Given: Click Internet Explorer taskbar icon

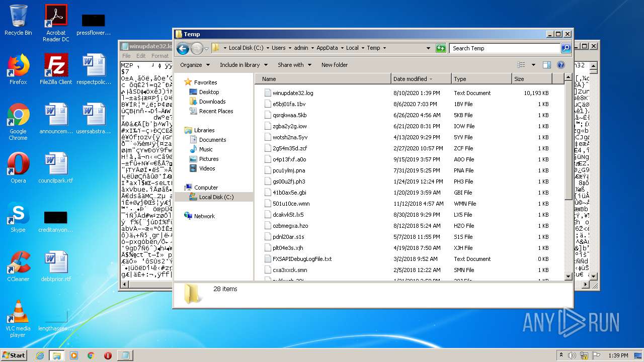Looking at the screenshot, I should tap(40, 355).
